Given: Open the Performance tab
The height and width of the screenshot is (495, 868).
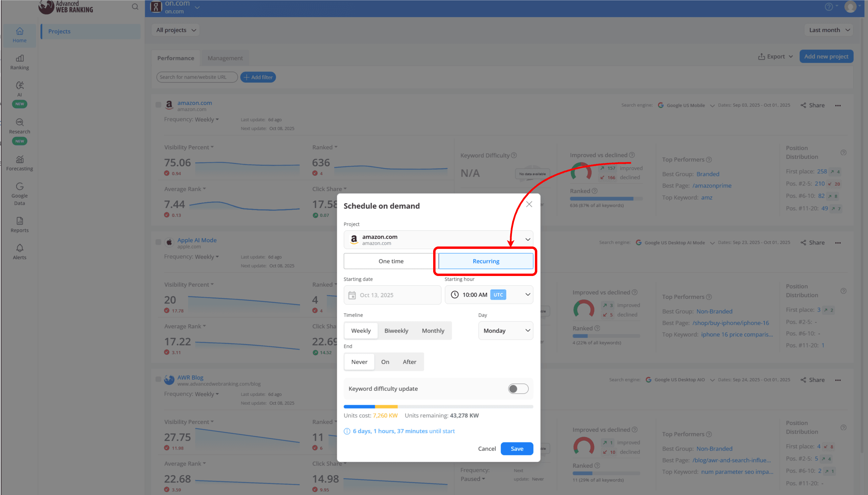Looking at the screenshot, I should click(175, 58).
